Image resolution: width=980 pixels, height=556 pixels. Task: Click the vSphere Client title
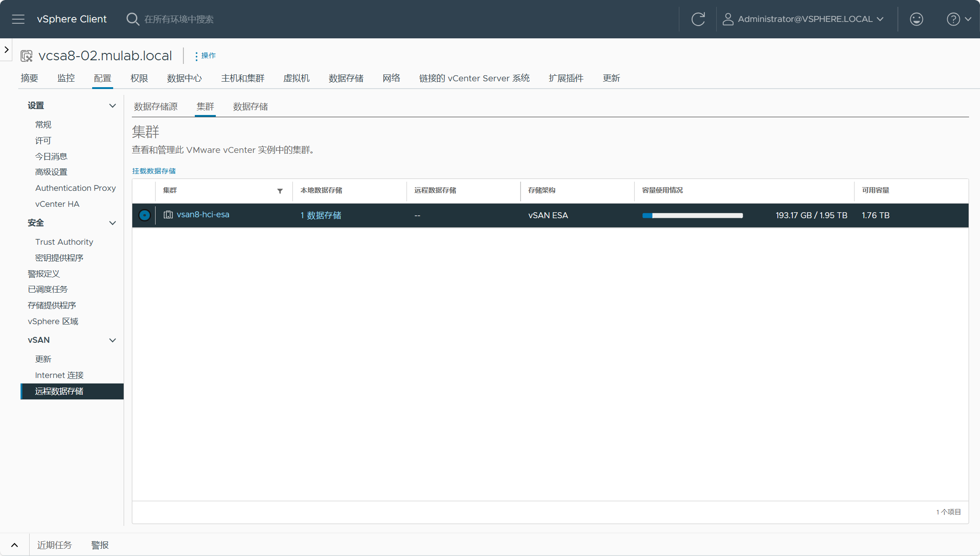click(72, 19)
